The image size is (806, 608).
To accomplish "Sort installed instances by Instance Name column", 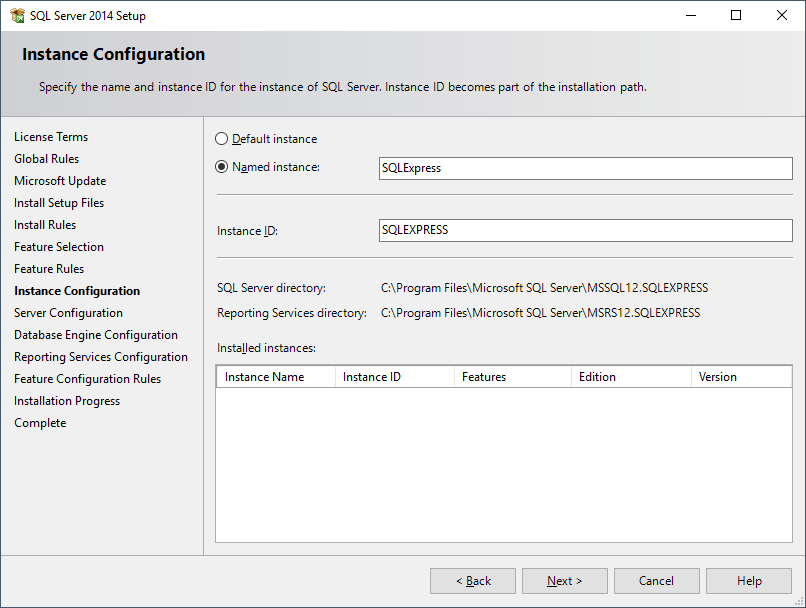I will 276,377.
